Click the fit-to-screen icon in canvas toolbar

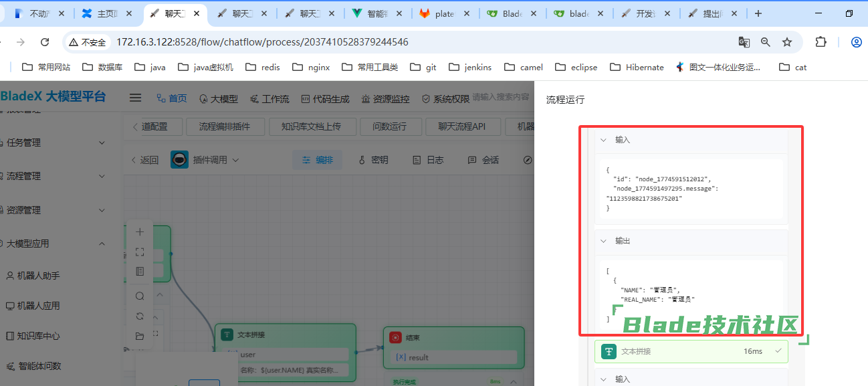(x=140, y=252)
